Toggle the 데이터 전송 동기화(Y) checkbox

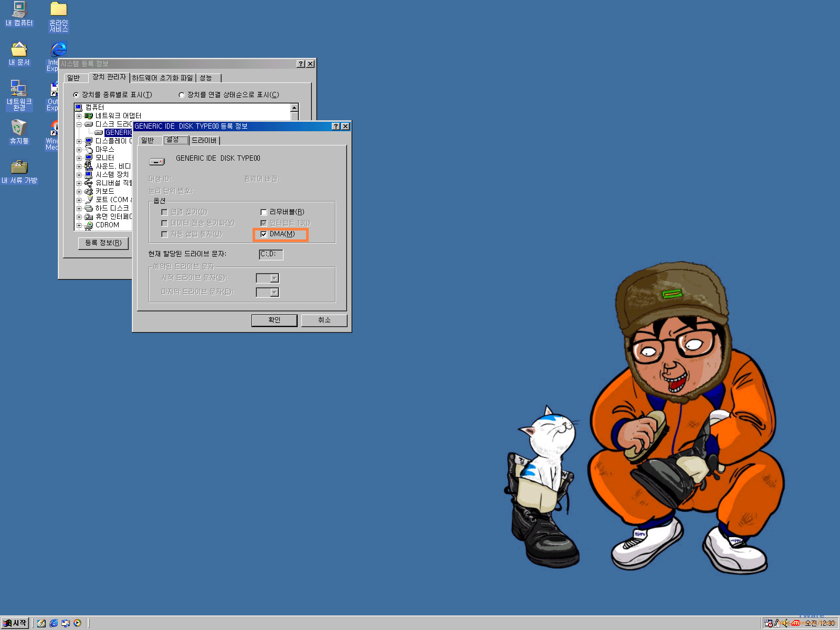click(164, 223)
